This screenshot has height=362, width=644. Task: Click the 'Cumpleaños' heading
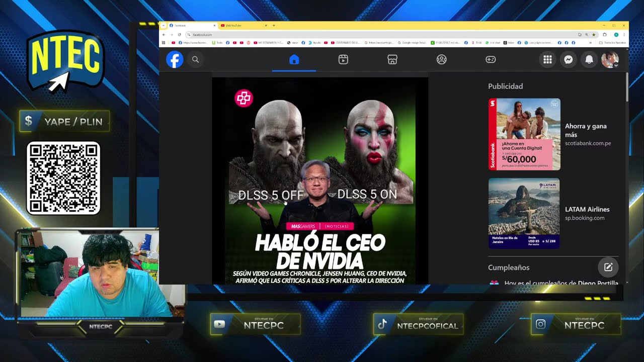(x=509, y=267)
